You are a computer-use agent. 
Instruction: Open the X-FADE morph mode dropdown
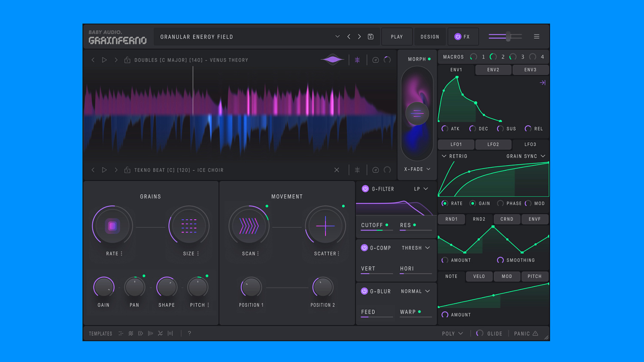[x=417, y=169]
